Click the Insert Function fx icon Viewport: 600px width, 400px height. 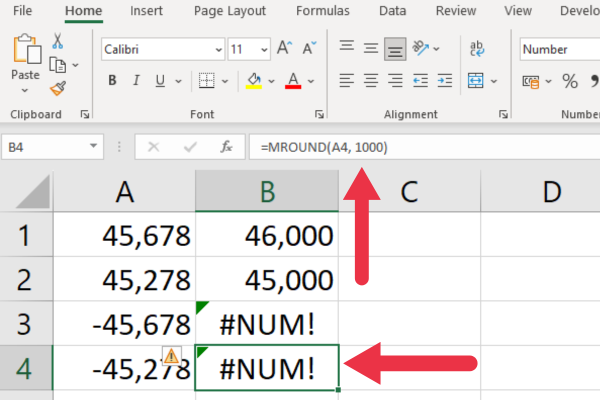point(226,147)
